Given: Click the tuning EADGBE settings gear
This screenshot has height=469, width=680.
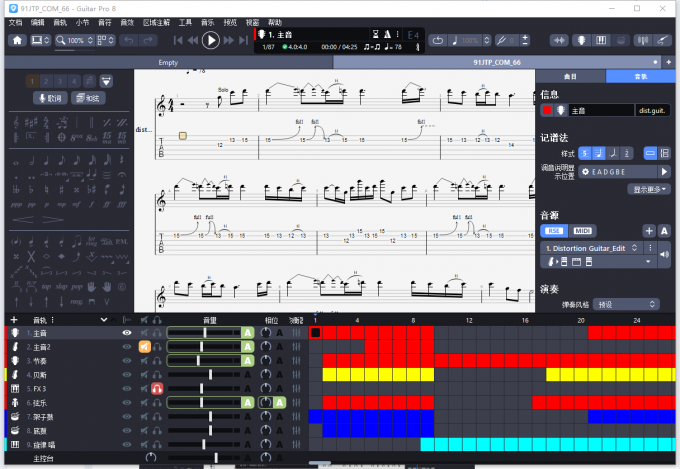Looking at the screenshot, I should [x=555, y=172].
